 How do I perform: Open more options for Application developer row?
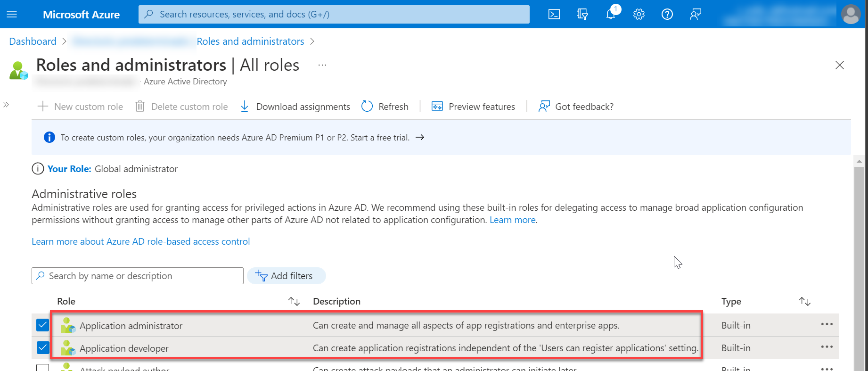827,347
